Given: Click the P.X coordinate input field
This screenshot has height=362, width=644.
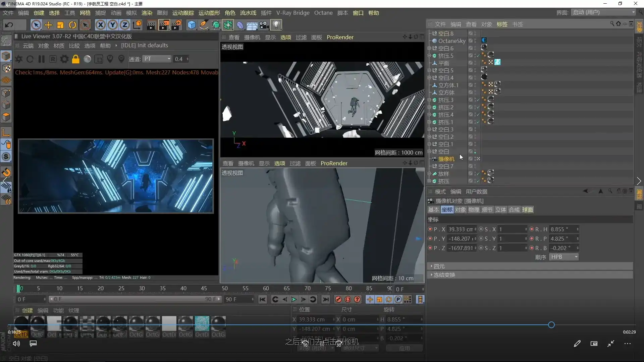Looking at the screenshot, I should click(461, 229).
